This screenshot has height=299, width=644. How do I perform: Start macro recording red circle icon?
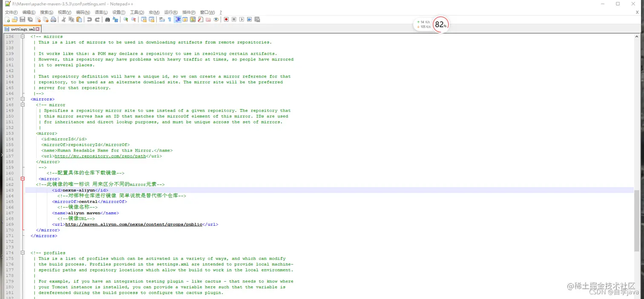(x=226, y=19)
